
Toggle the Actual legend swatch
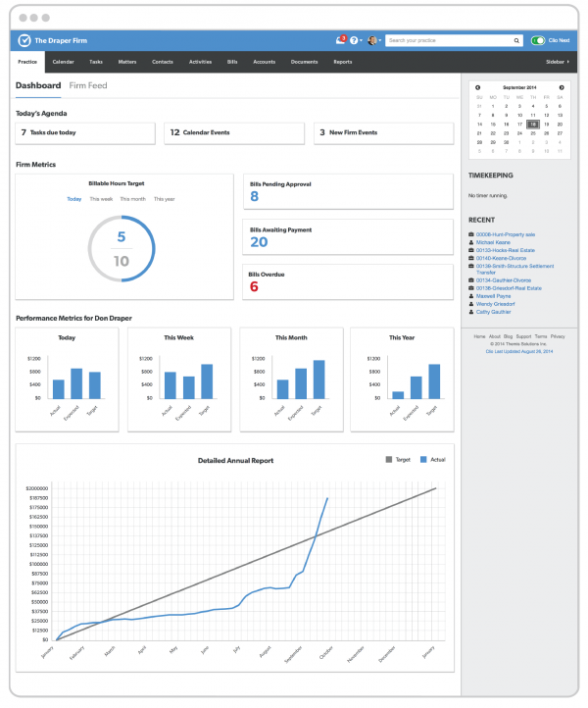click(x=423, y=460)
